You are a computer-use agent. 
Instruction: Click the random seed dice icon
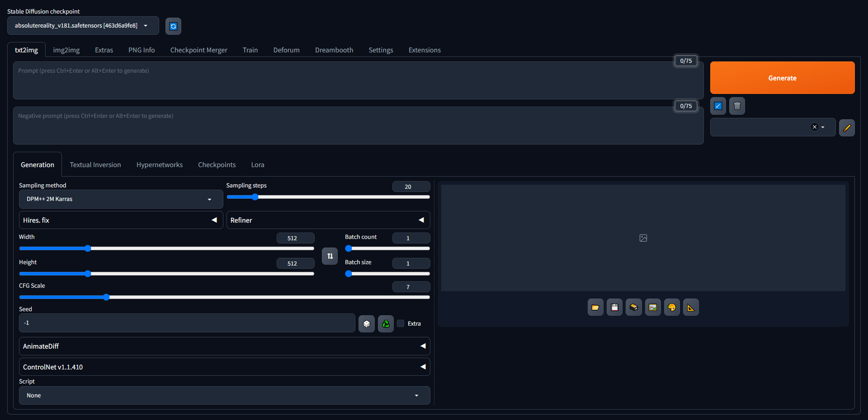366,323
